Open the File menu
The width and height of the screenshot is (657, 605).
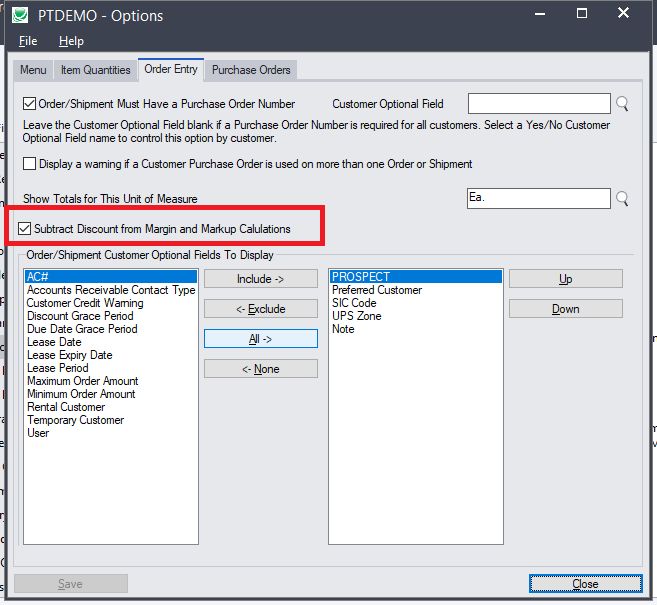pos(28,41)
